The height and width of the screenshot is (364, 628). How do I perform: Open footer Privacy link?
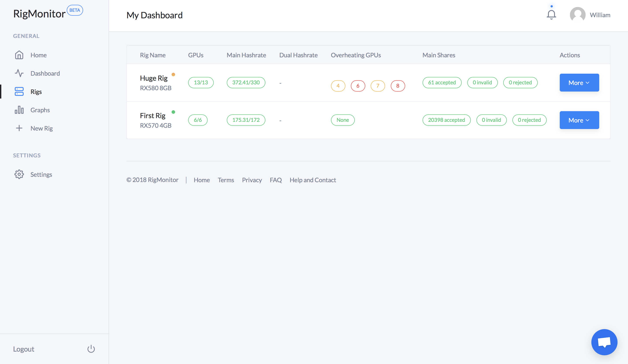252,180
